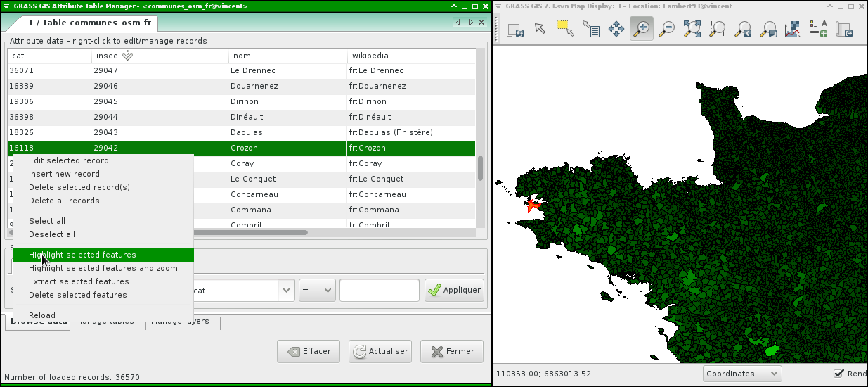Return to previous zoom icon
Viewport: 868px width, 387px height.
743,29
